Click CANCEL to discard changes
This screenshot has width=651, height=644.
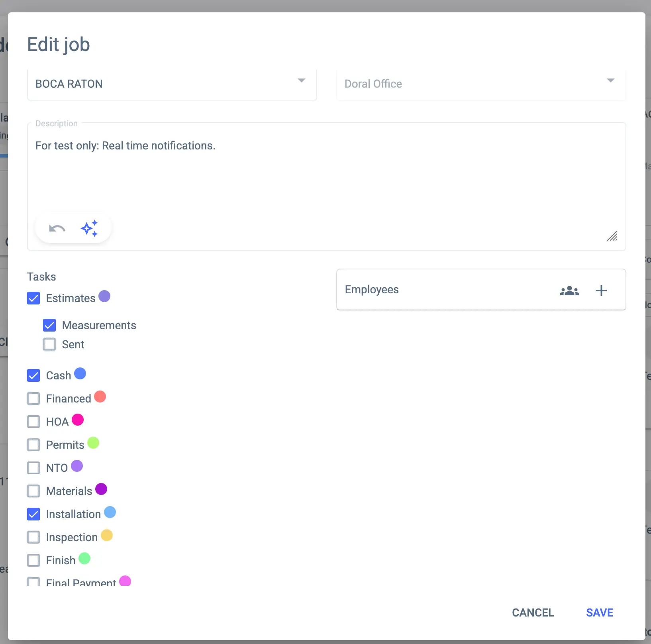[x=533, y=613]
